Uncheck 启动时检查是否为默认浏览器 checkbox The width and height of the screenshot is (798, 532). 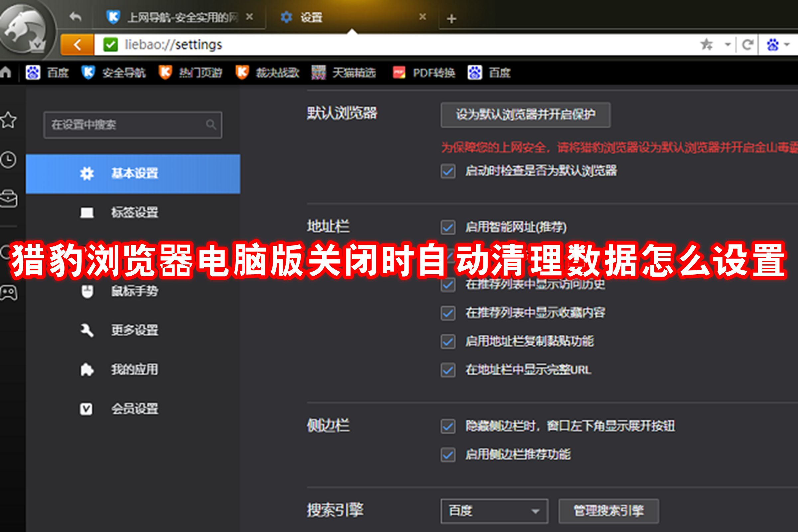[x=448, y=171]
